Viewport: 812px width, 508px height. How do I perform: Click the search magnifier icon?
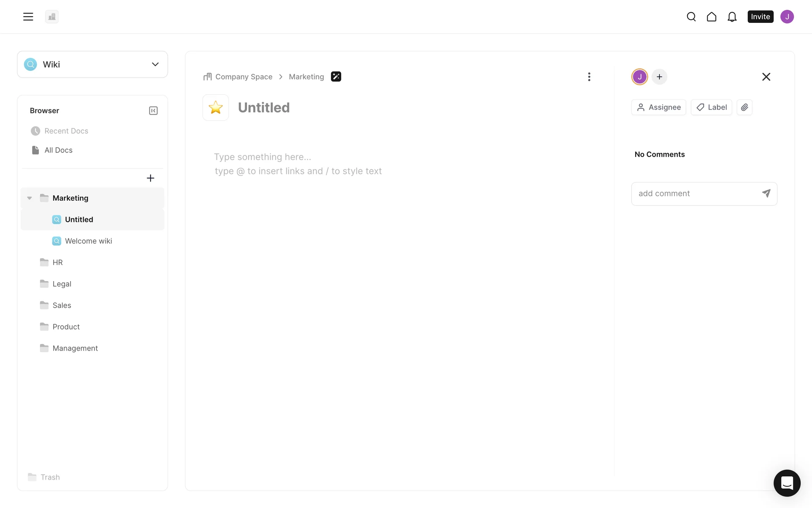coord(691,17)
